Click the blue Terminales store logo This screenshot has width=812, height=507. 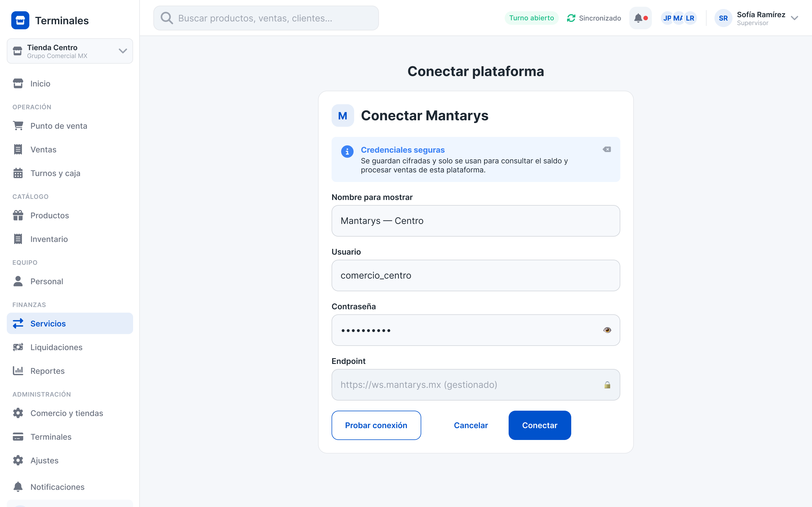(20, 21)
